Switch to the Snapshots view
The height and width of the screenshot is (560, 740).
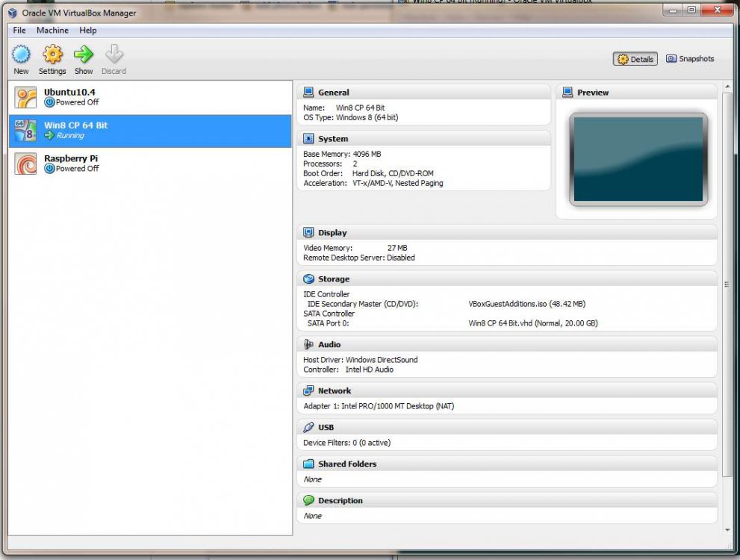[690, 59]
